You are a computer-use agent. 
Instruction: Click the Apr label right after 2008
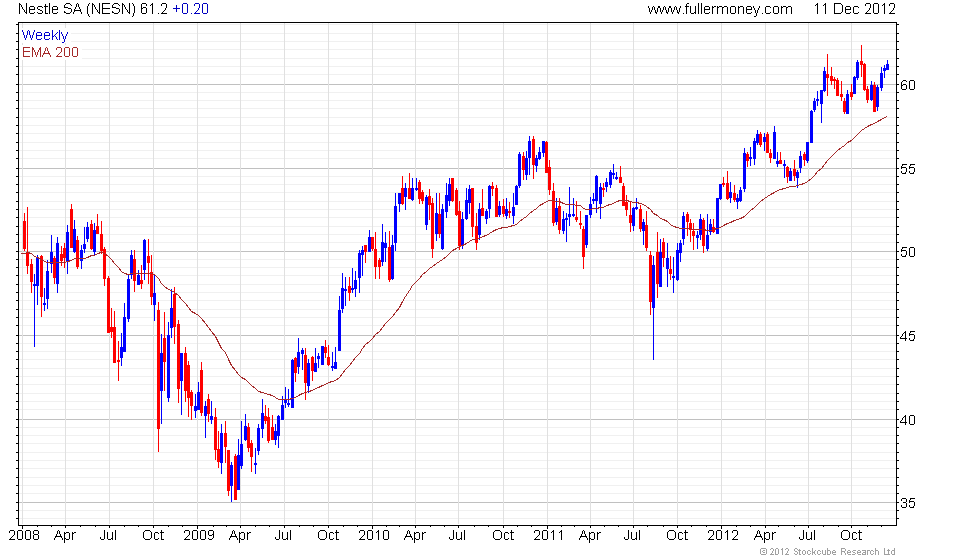pyautogui.click(x=65, y=536)
